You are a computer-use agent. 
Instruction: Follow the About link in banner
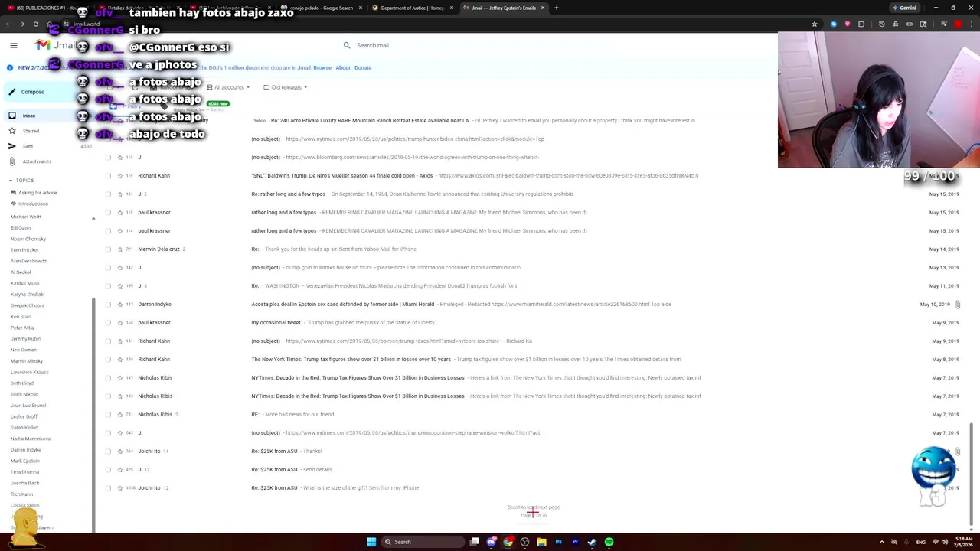(343, 67)
